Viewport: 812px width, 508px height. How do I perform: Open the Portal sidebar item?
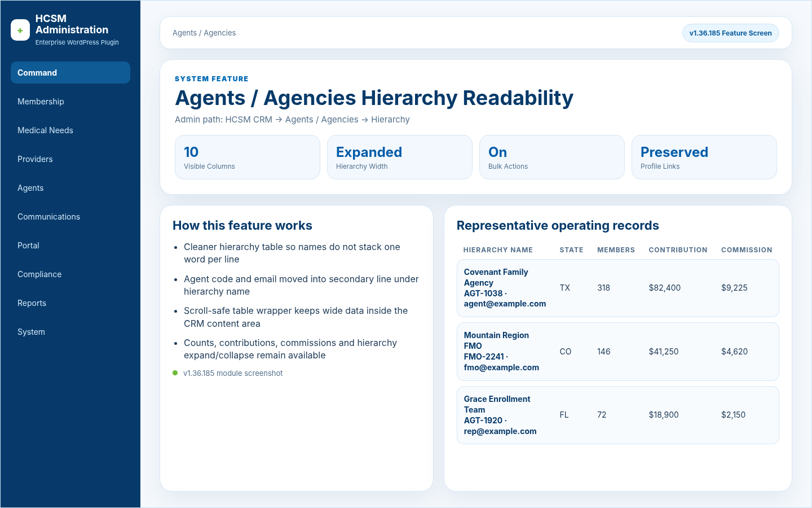point(70,246)
